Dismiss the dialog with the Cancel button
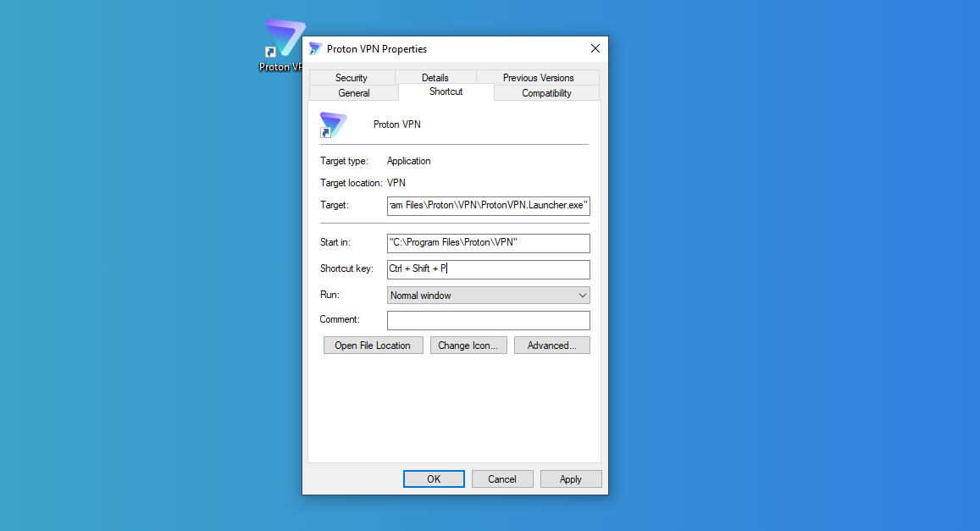The image size is (980, 531). pos(502,479)
